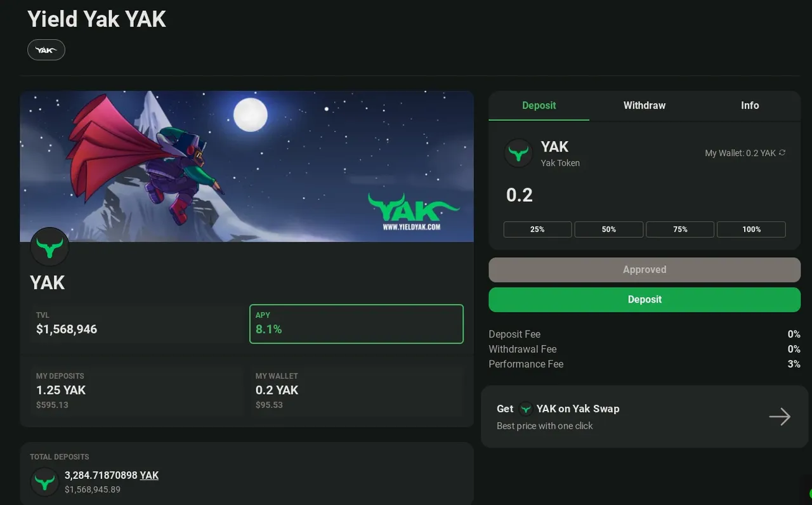The width and height of the screenshot is (812, 505).
Task: Click the $595.13 deposits dollar value
Action: pyautogui.click(x=52, y=405)
